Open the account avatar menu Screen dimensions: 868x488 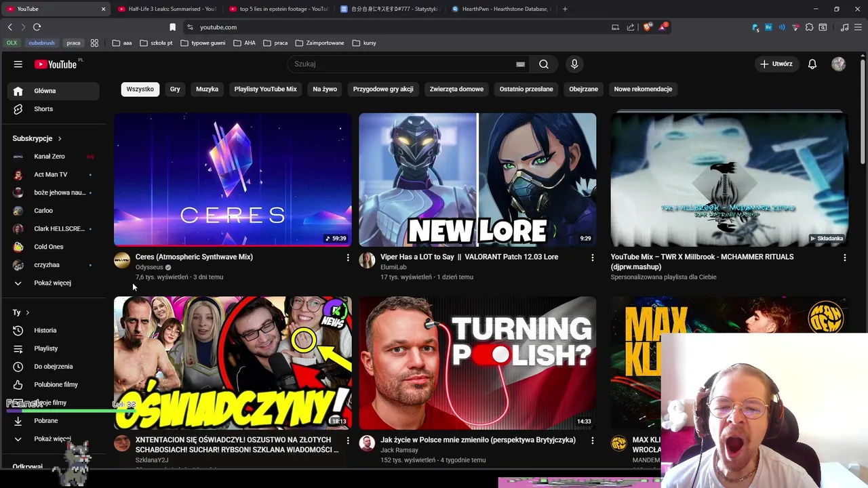pyautogui.click(x=839, y=64)
